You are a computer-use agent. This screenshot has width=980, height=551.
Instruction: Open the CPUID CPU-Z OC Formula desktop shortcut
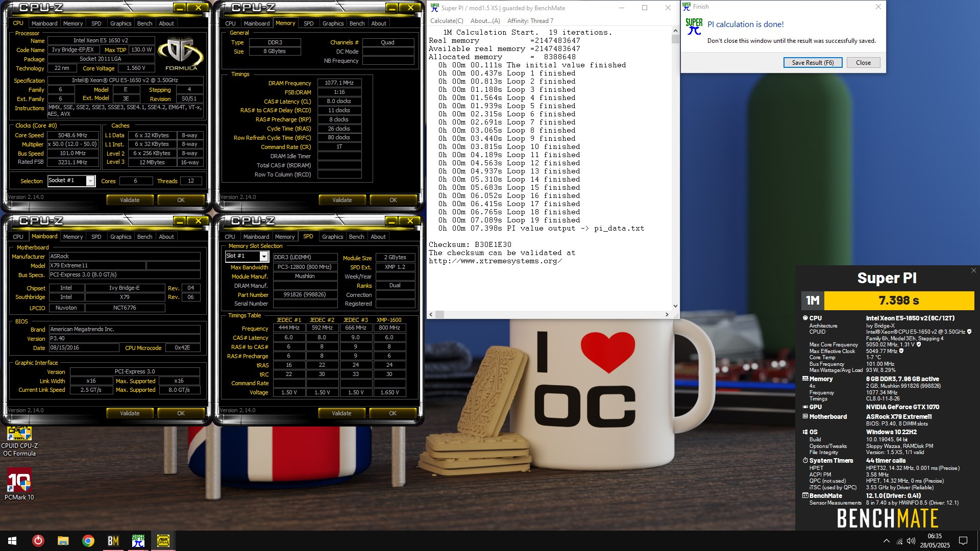coord(19,442)
